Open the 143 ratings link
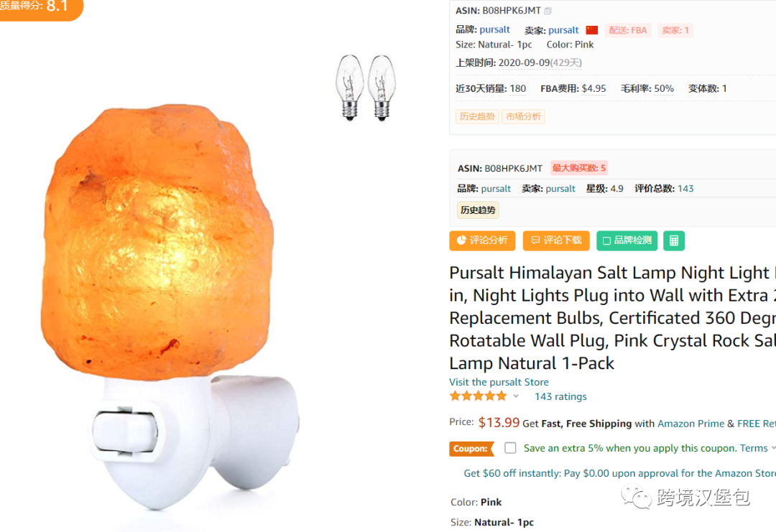 tap(560, 396)
